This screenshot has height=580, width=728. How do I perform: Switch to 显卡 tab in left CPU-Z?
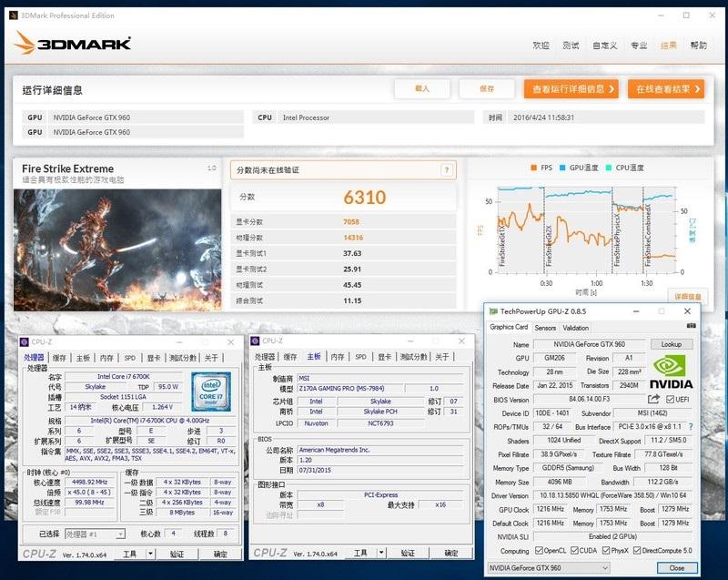pyautogui.click(x=154, y=358)
